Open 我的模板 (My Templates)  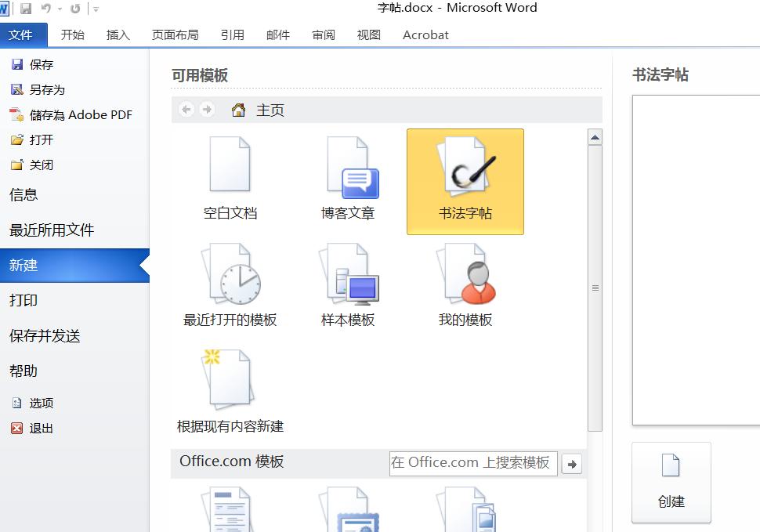[465, 278]
